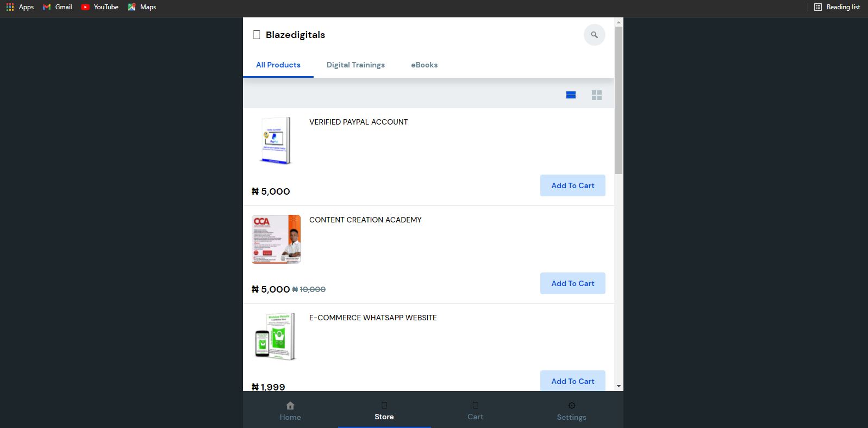Switch to grid view layout
The height and width of the screenshot is (428, 868).
click(x=597, y=95)
